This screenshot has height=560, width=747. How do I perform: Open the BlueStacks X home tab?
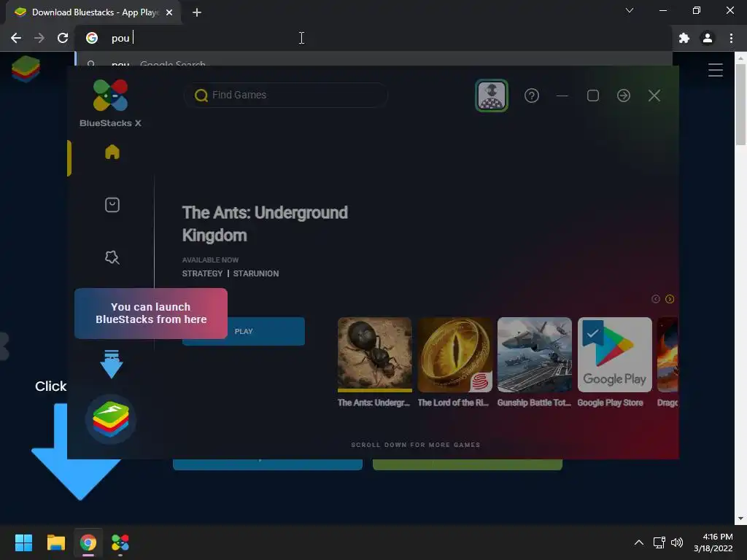(x=112, y=152)
